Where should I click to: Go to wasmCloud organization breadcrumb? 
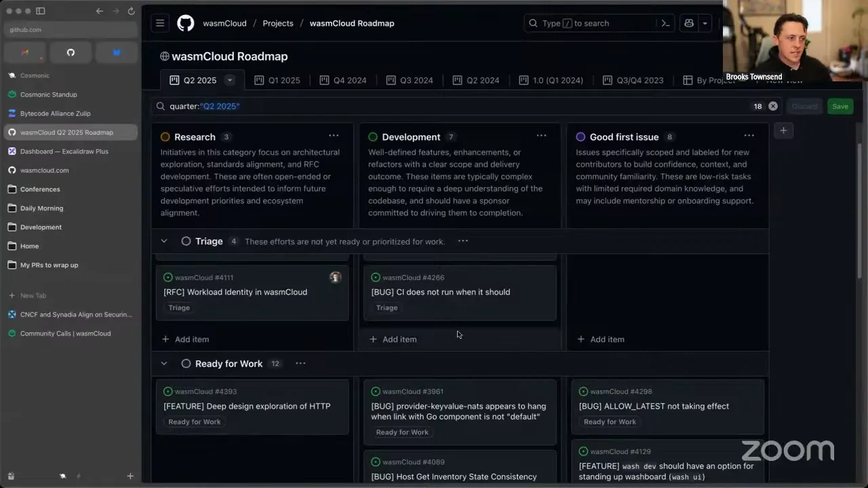click(x=224, y=23)
